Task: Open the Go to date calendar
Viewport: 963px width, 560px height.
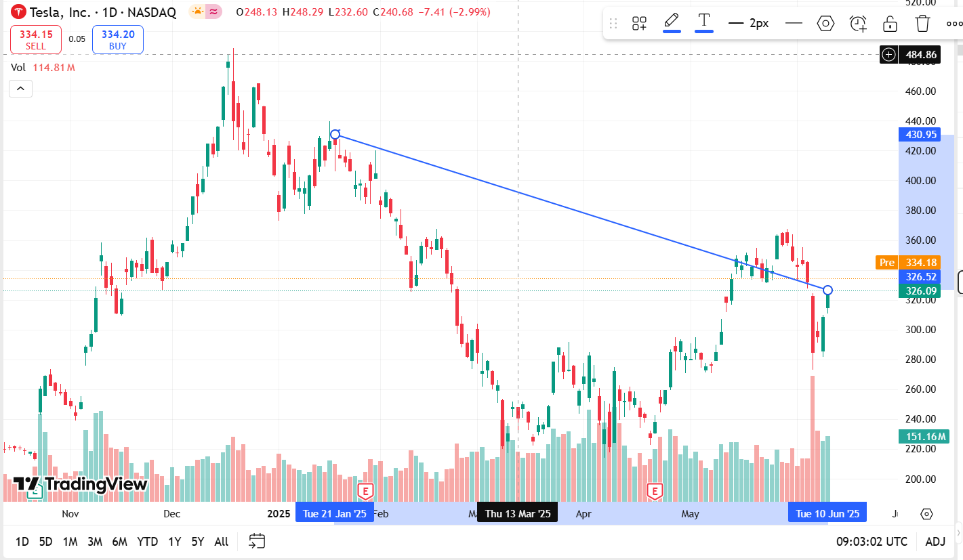Action: click(x=257, y=541)
